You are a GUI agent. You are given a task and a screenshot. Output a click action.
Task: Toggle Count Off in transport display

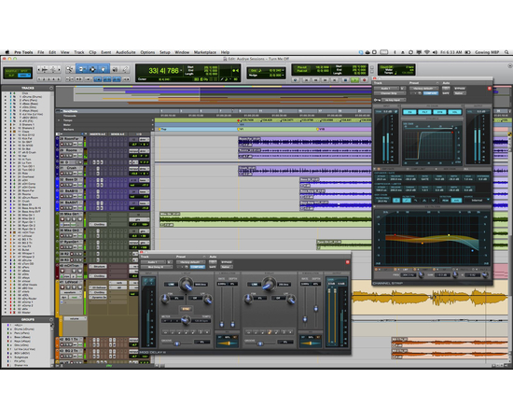[386, 67]
